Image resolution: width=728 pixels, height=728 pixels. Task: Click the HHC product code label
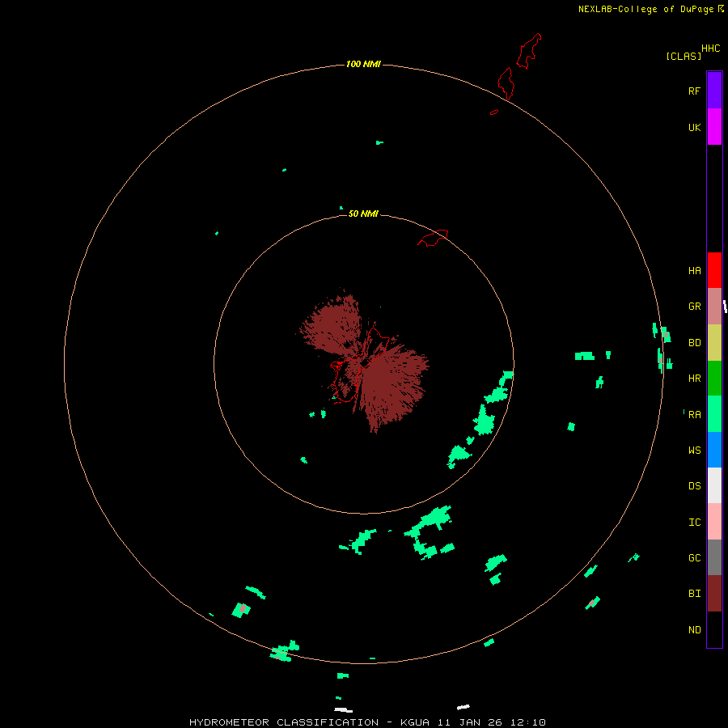pyautogui.click(x=710, y=49)
